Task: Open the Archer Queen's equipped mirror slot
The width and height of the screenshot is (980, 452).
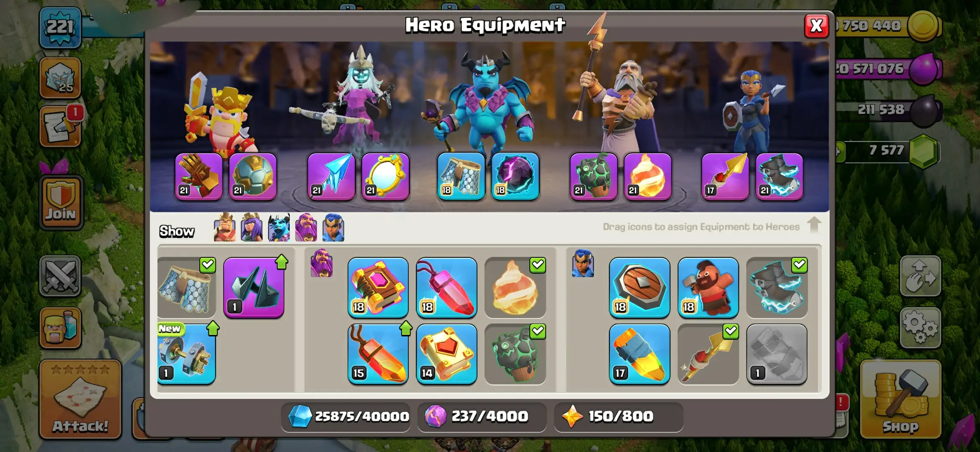Action: [385, 176]
